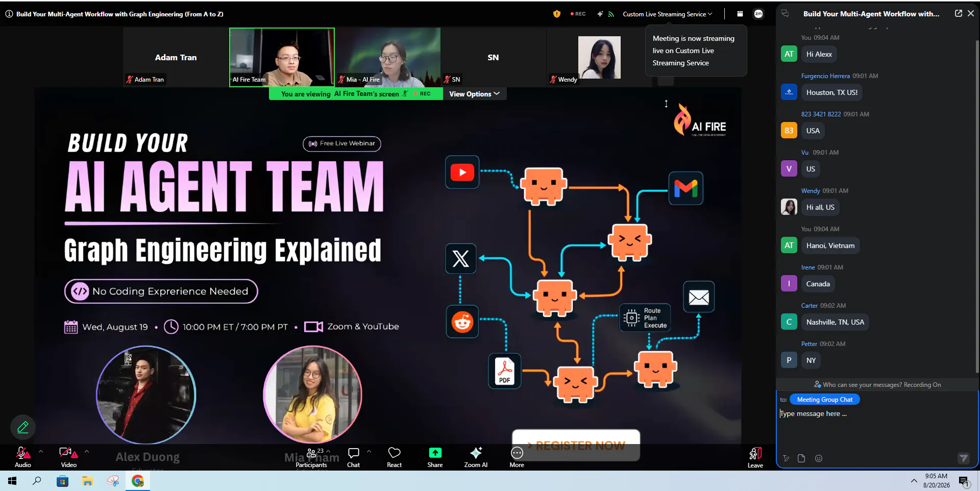Click the red REC recording indicator in top bar
Viewport: 980px width, 491px height.
click(x=578, y=14)
